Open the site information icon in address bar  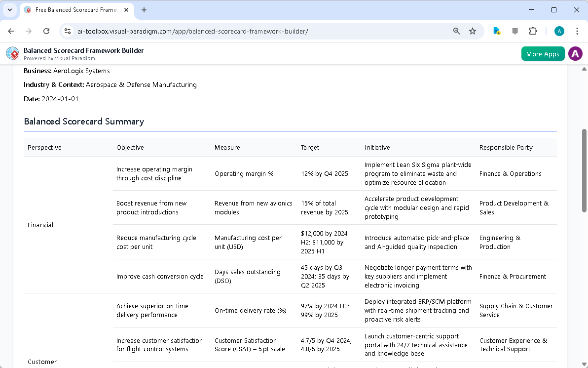point(67,31)
